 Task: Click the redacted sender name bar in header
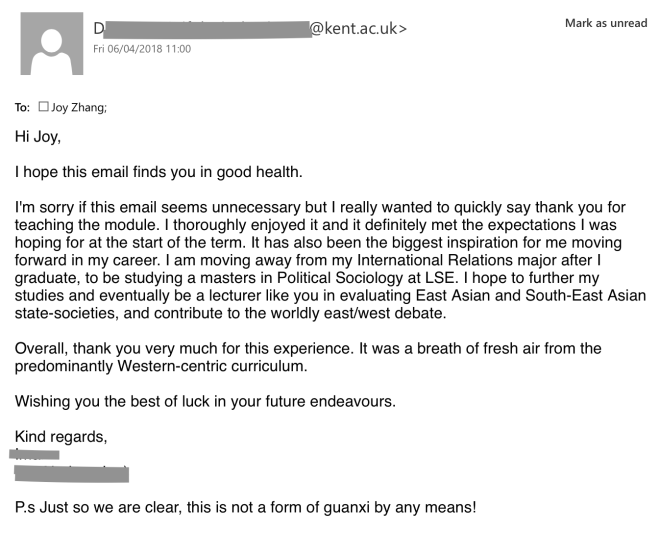click(x=207, y=28)
